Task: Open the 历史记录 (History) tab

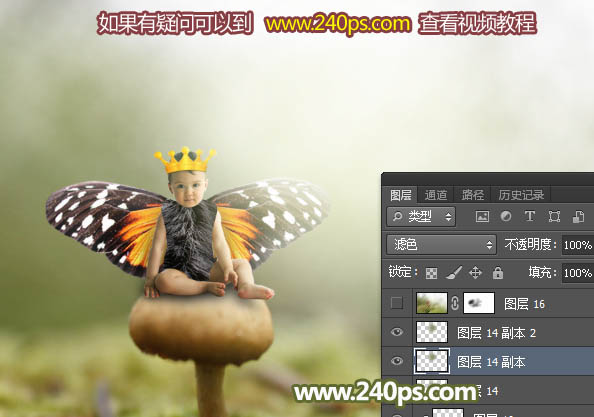Action: 521,195
